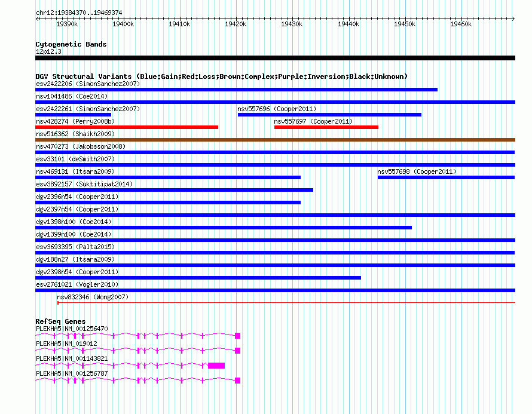The image size is (532, 414).
Task: Click the 19460k ruler tick label
Action: (461, 24)
